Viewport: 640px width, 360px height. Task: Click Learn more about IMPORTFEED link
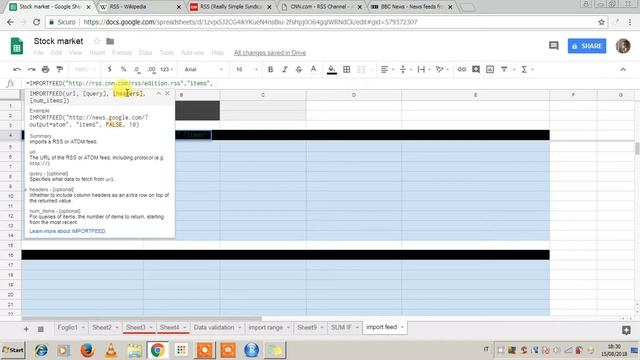pyautogui.click(x=67, y=231)
